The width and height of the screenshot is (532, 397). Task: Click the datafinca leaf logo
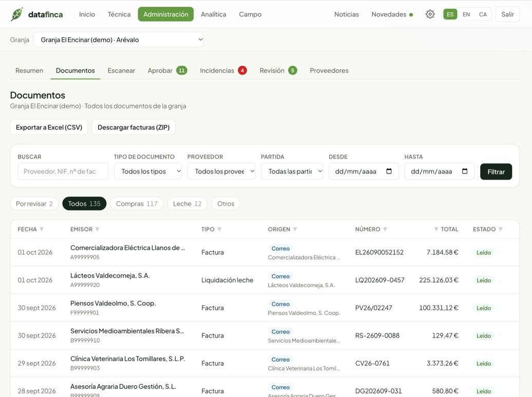[x=16, y=14]
